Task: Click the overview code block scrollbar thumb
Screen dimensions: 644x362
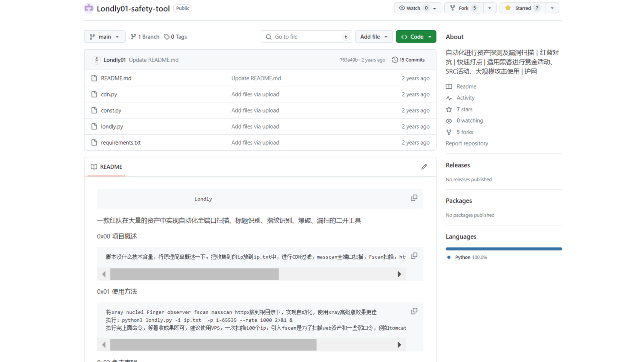Action: pos(194,274)
